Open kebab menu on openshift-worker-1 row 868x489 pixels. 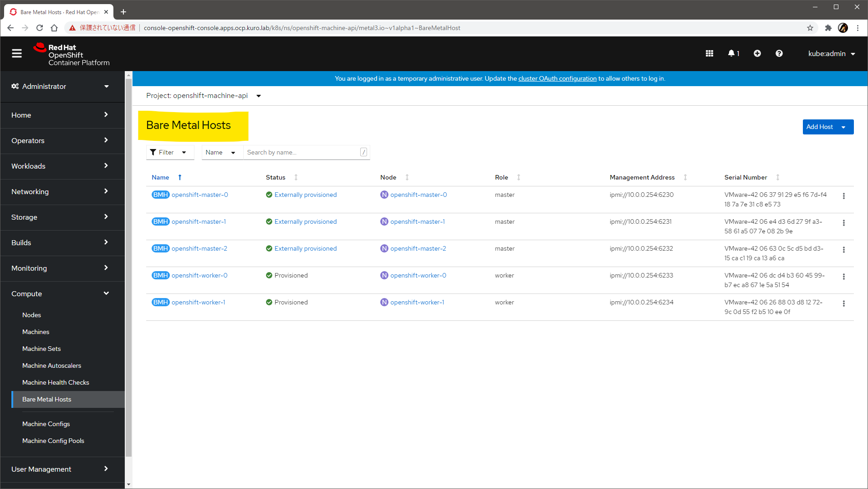click(843, 303)
